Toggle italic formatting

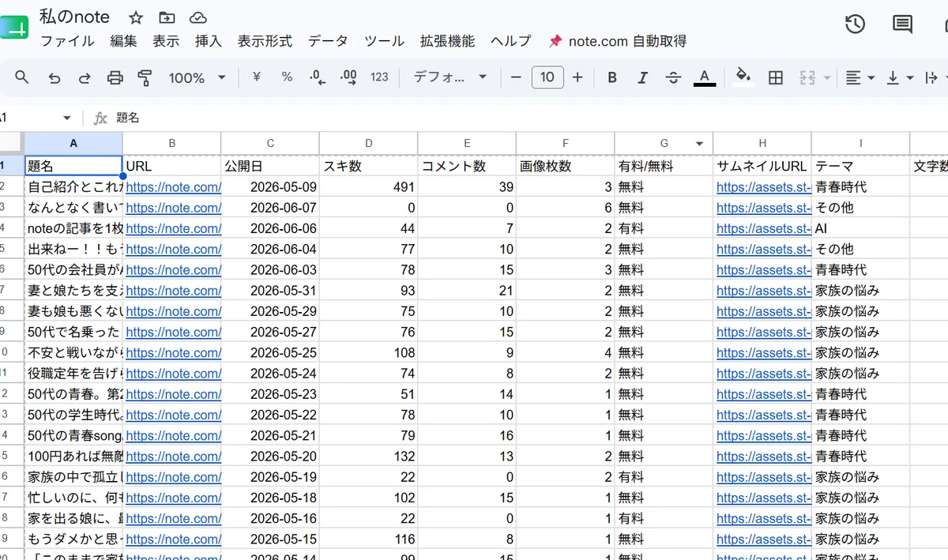tap(642, 77)
